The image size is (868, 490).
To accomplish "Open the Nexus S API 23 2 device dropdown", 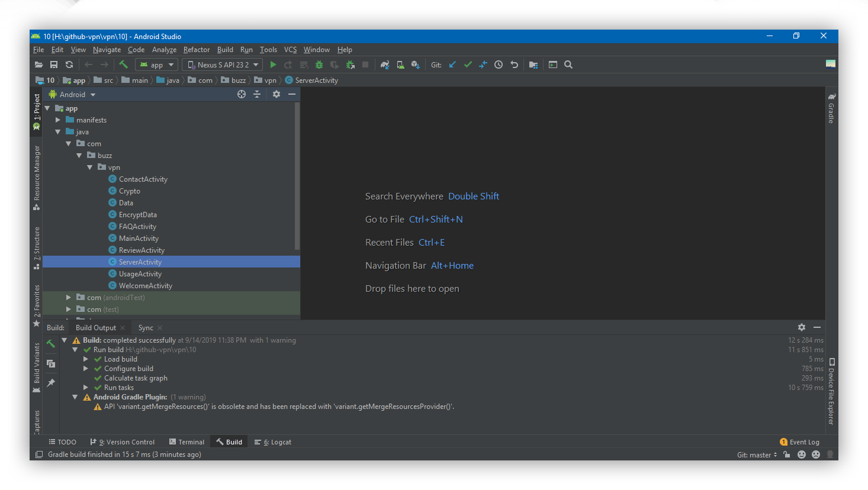I will point(223,65).
